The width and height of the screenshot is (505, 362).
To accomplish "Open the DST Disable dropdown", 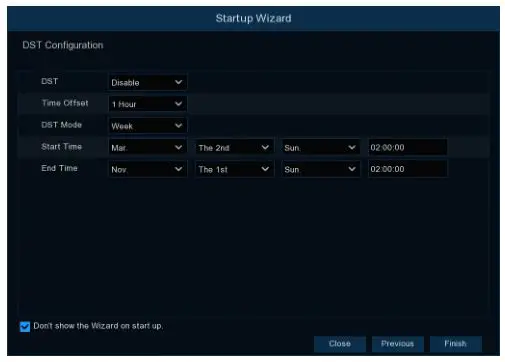I will click(x=147, y=82).
